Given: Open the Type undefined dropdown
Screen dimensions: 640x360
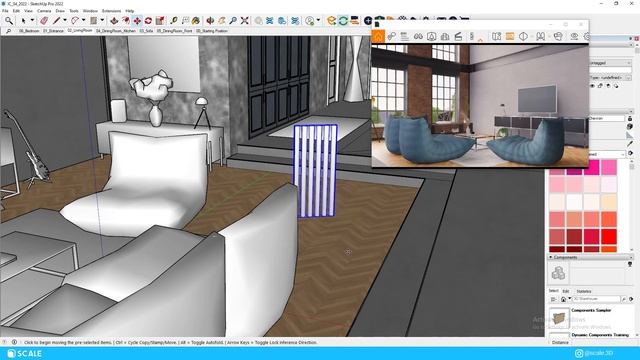Looking at the screenshot, I should tap(610, 77).
